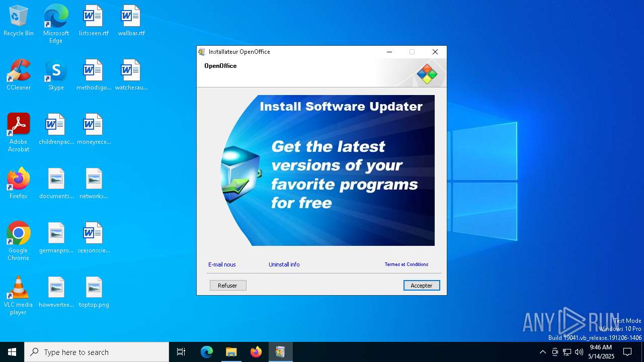
Task: Open the notification center
Action: point(627,352)
